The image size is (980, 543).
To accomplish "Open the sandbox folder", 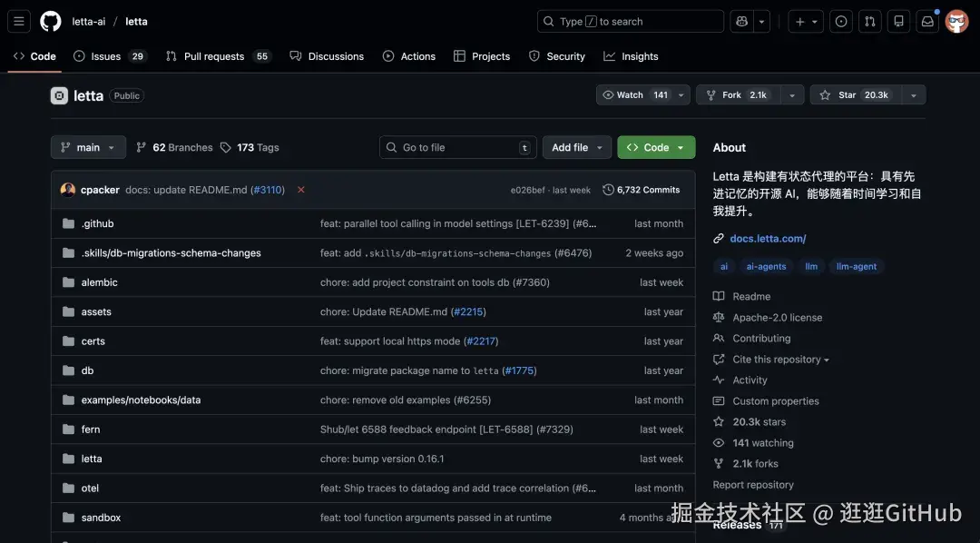I will coord(101,518).
